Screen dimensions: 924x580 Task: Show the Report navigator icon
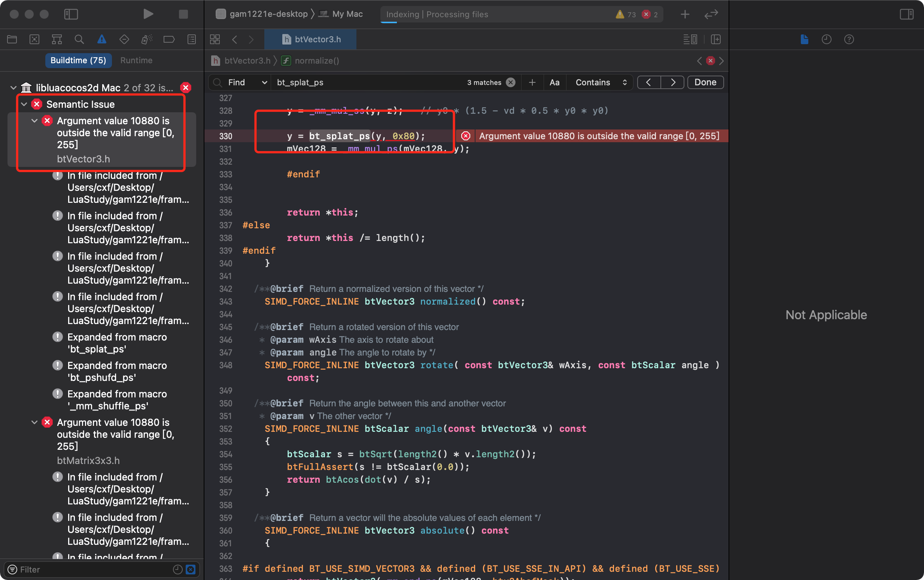pyautogui.click(x=191, y=39)
